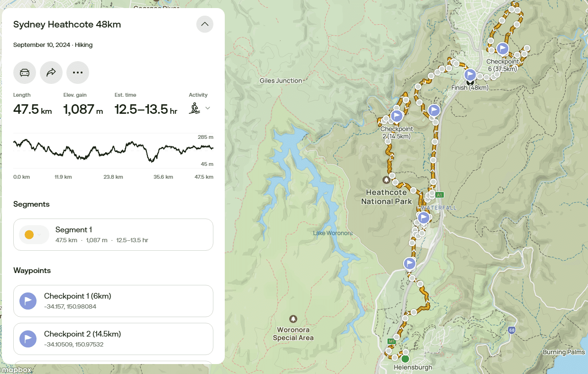Click the Finish (48km) flag marker on map
The image size is (588, 374).
(470, 75)
